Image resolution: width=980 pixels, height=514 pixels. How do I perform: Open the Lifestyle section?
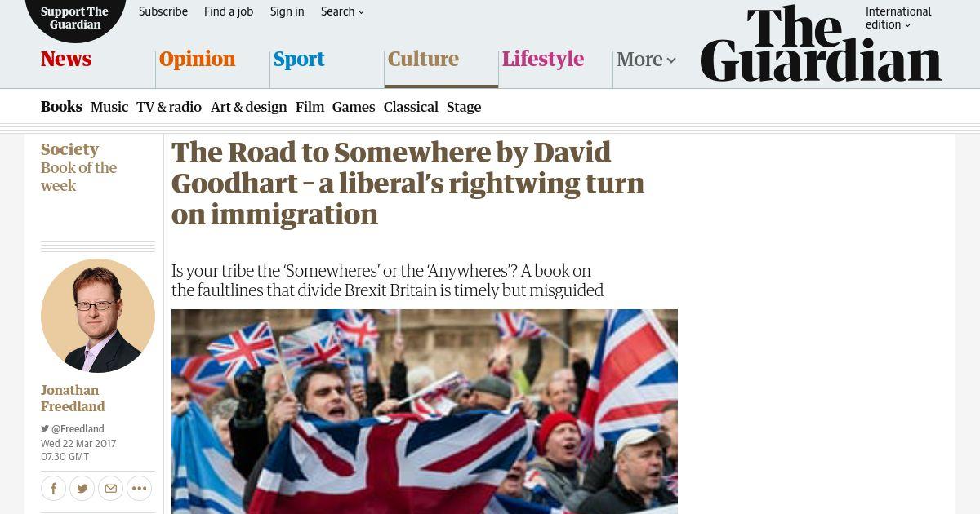pos(543,59)
